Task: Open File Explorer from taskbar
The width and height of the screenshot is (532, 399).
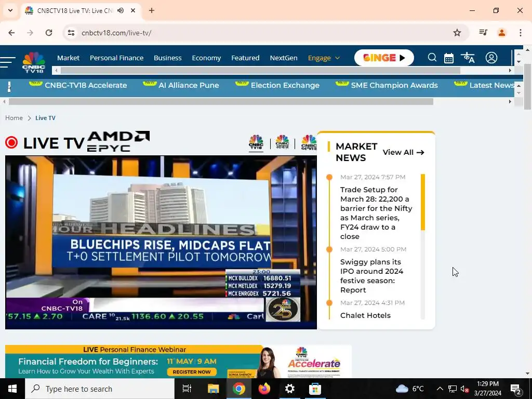Action: pos(213,389)
